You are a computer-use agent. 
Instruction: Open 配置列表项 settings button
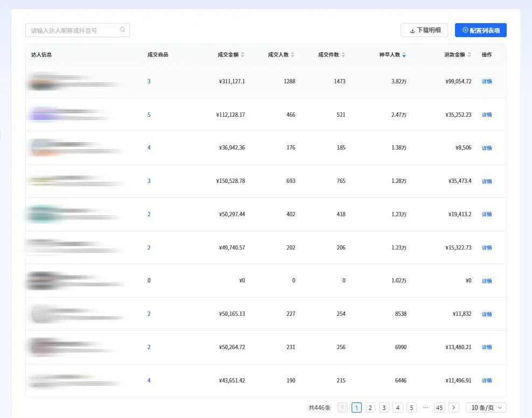[481, 30]
